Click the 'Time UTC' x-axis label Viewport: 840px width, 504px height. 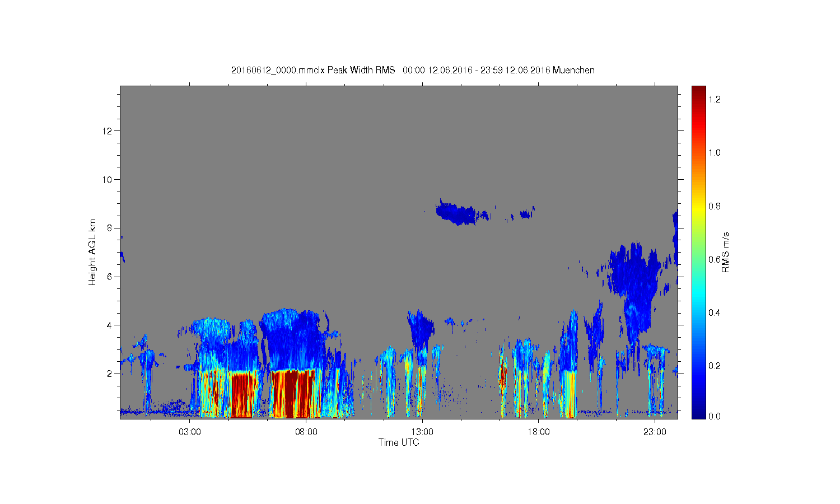coord(399,442)
